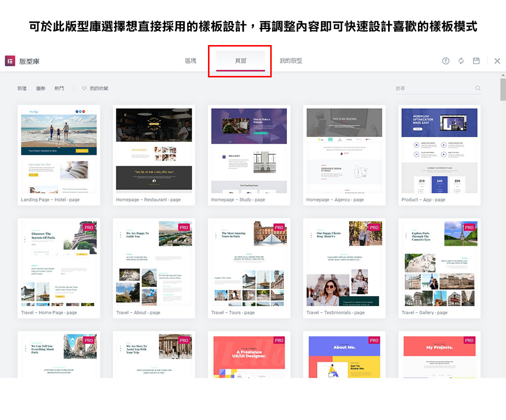Click the 'Homepage – Restaurant - page' caption

pyautogui.click(x=148, y=200)
